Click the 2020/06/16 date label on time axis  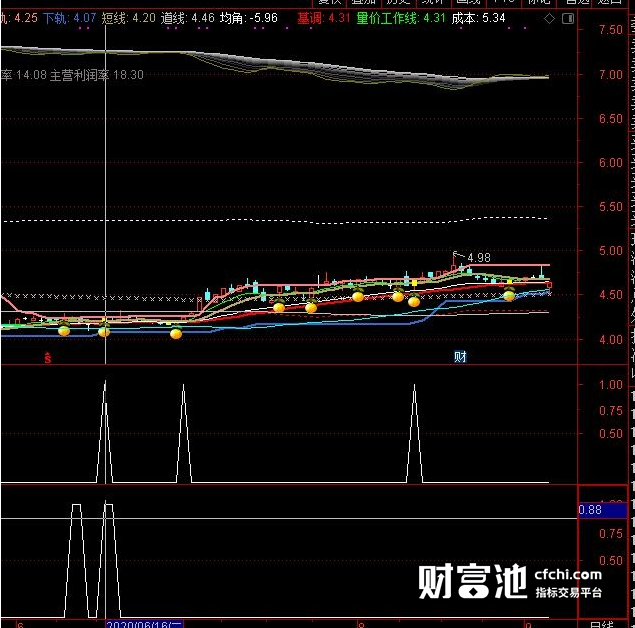[x=145, y=624]
